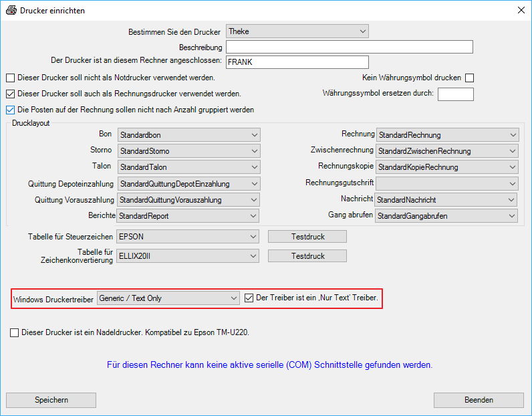Toggle 'nicht als Notdrucker verwendet' checkbox
The width and height of the screenshot is (532, 416).
click(x=10, y=78)
